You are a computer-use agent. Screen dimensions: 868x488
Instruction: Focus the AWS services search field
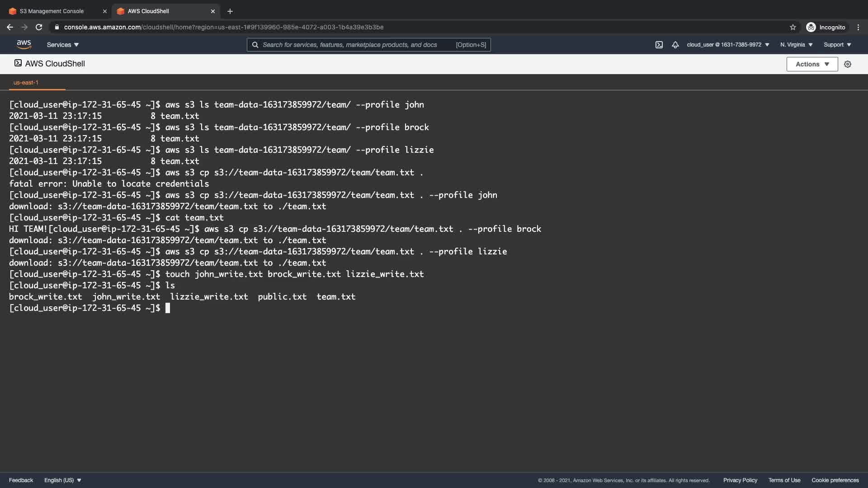tap(357, 45)
